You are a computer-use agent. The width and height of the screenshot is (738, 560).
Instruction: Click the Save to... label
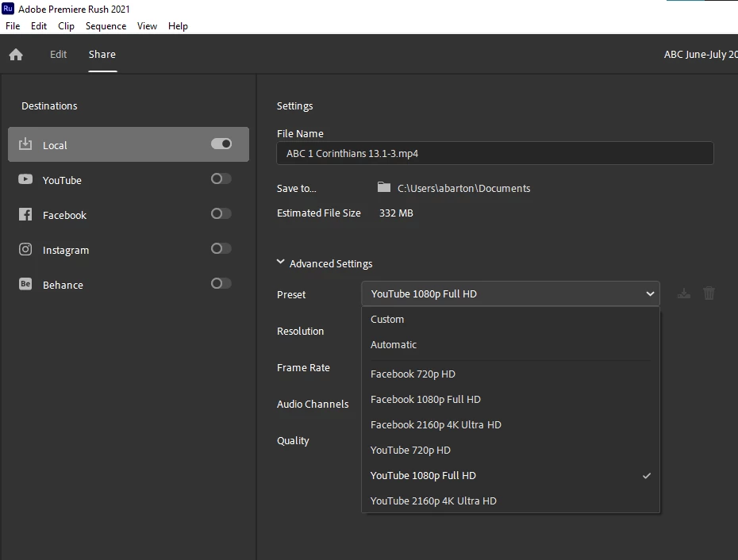(297, 188)
